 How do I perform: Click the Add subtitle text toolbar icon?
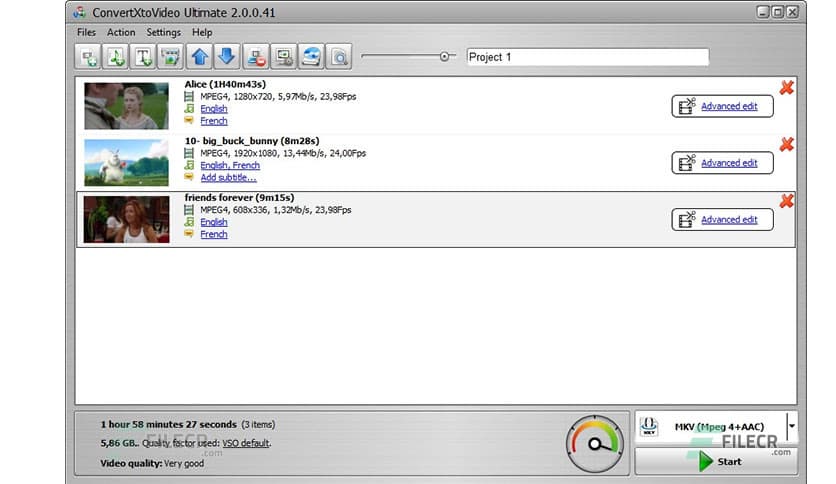(x=143, y=57)
